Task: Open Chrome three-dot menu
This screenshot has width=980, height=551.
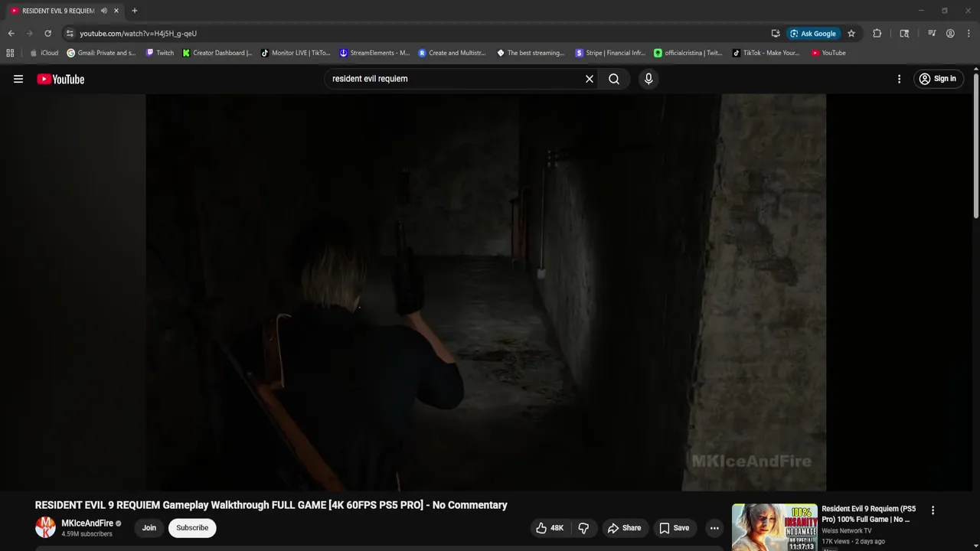Action: (968, 34)
